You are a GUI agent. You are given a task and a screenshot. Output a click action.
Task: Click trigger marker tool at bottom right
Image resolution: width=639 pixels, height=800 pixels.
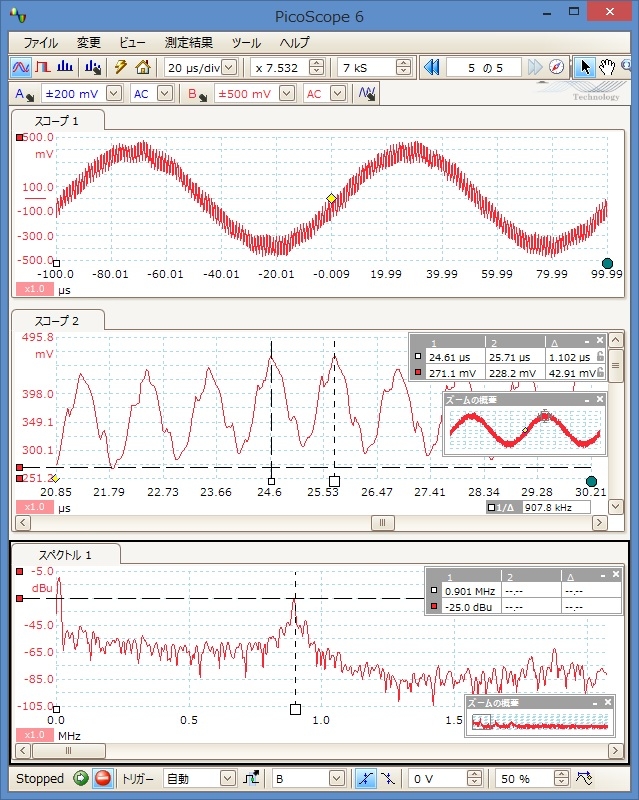[x=584, y=779]
